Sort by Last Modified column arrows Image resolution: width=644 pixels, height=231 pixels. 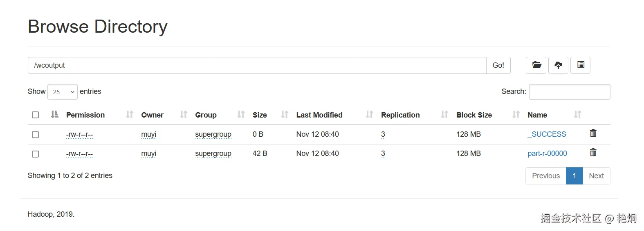click(369, 115)
